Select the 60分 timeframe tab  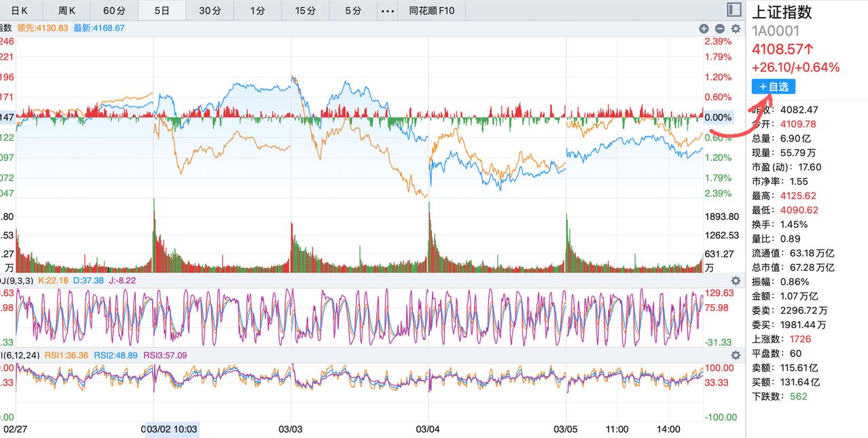(114, 11)
